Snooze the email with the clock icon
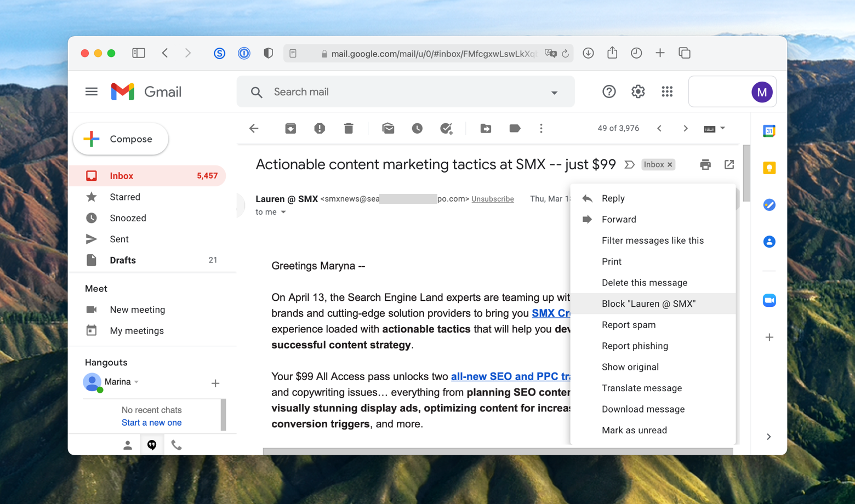Viewport: 855px width, 504px height. (417, 128)
